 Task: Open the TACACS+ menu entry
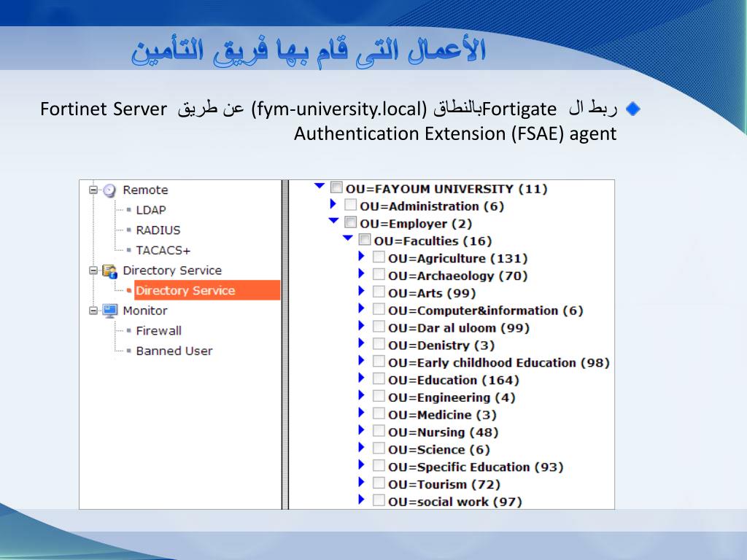point(163,250)
